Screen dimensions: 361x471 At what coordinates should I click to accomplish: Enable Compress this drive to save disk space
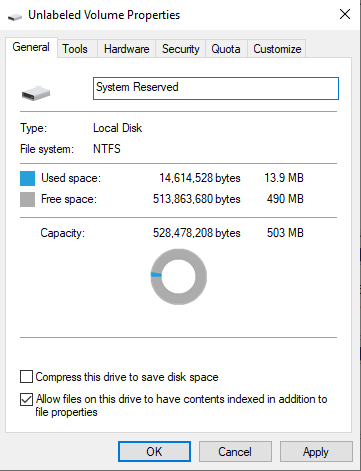pyautogui.click(x=26, y=376)
